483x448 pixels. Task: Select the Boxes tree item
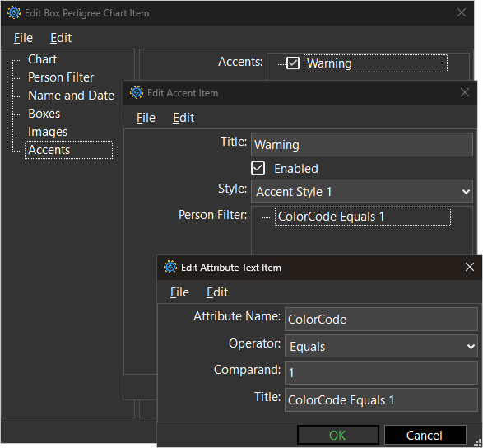pos(44,114)
